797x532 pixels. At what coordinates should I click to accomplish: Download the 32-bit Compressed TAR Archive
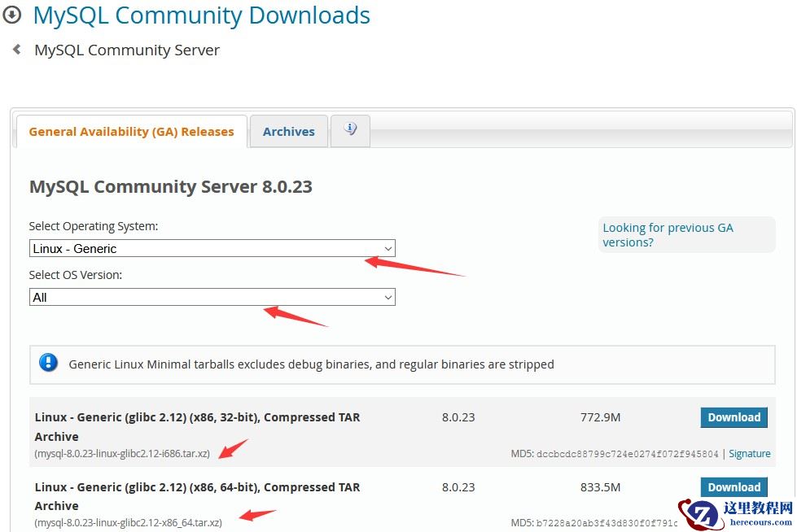pyautogui.click(x=734, y=417)
